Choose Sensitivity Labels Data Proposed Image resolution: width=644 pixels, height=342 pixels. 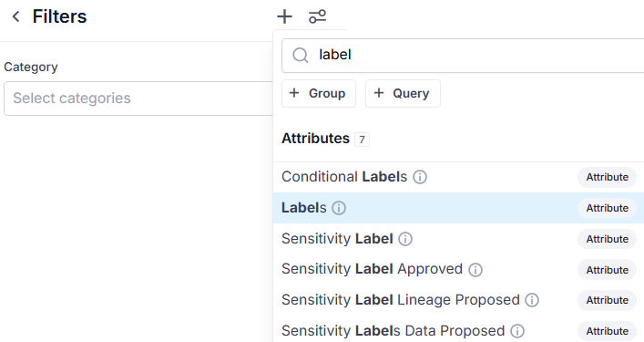click(x=458, y=331)
